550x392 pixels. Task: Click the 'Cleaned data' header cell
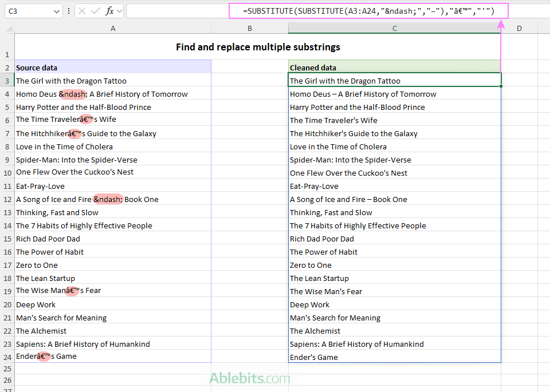[395, 66]
